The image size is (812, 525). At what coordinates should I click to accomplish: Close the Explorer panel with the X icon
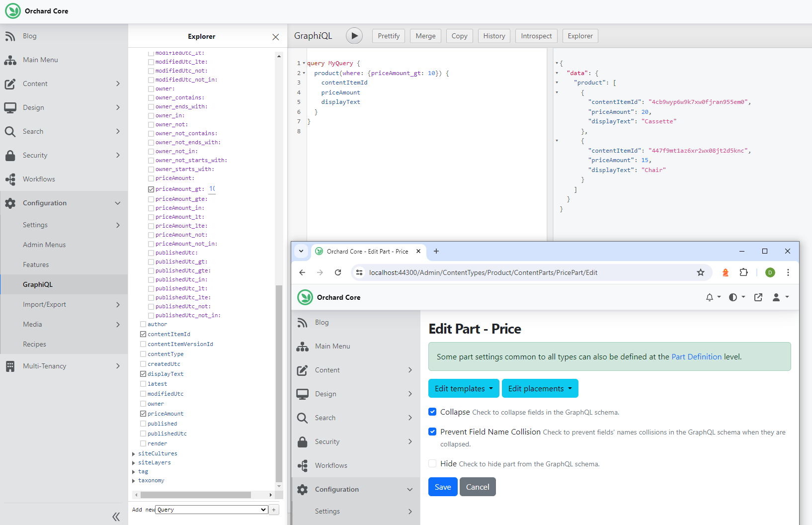(x=276, y=37)
